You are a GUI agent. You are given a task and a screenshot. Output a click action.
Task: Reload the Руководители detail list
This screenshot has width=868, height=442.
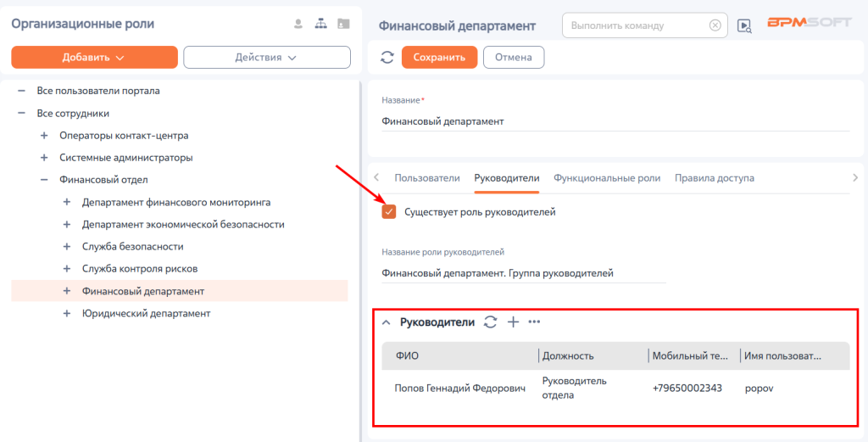click(491, 322)
